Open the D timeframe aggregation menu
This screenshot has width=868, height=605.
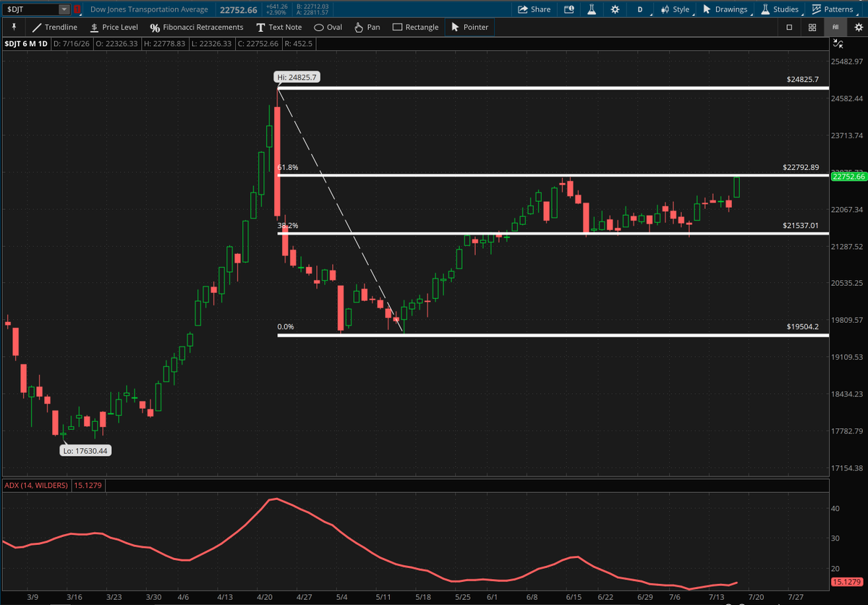coord(639,9)
